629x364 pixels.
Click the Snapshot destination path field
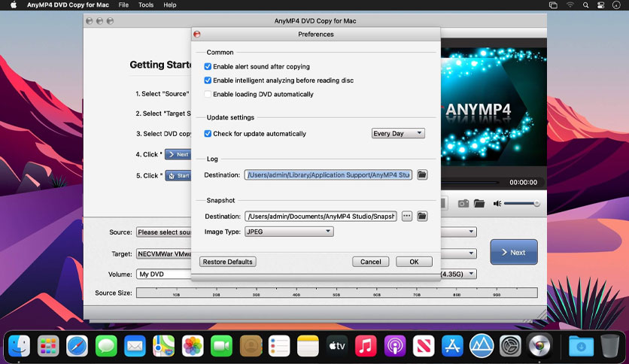321,216
